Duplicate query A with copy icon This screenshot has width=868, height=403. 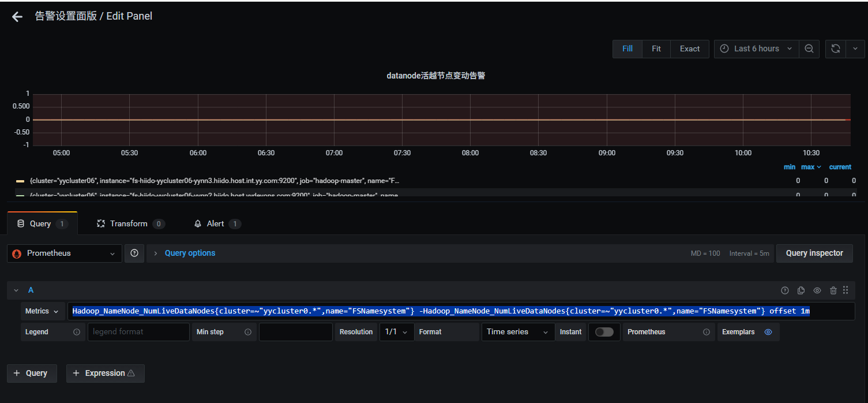pos(801,290)
